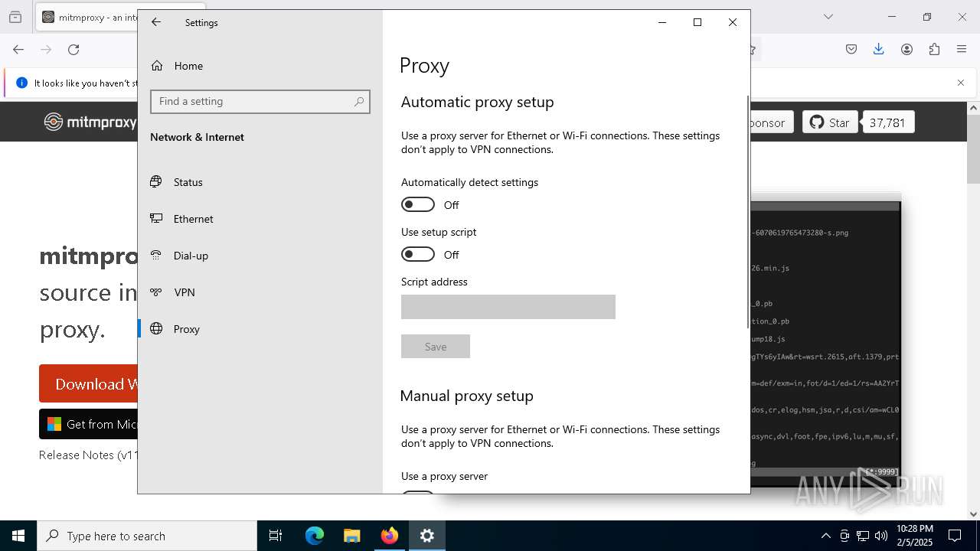The width and height of the screenshot is (980, 551).
Task: Open the Release Notes link
Action: (x=88, y=455)
